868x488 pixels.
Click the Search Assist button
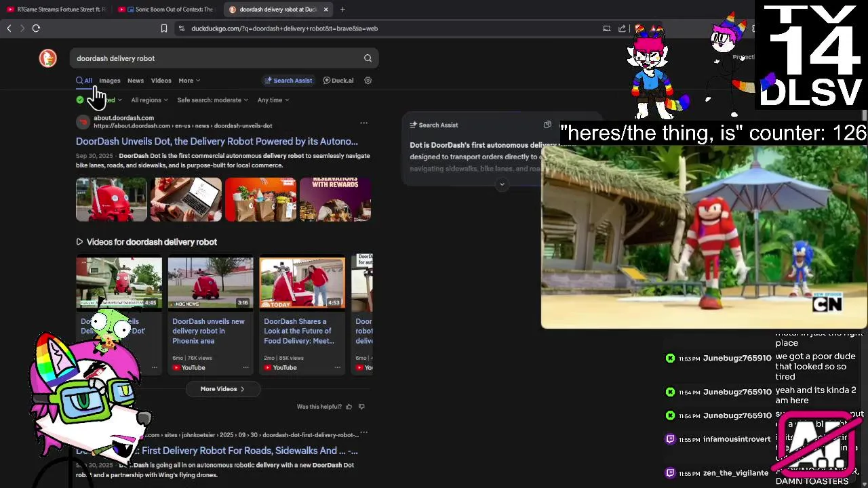pos(288,81)
